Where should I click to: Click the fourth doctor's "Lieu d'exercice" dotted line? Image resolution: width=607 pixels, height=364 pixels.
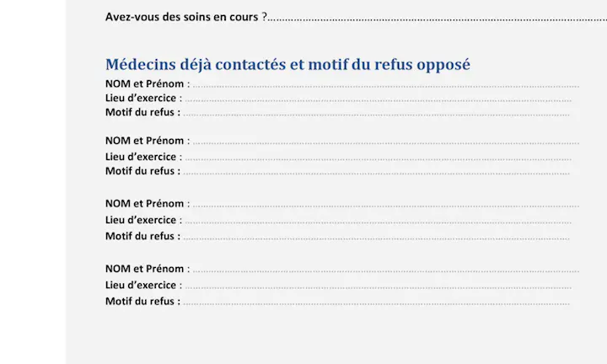378,286
